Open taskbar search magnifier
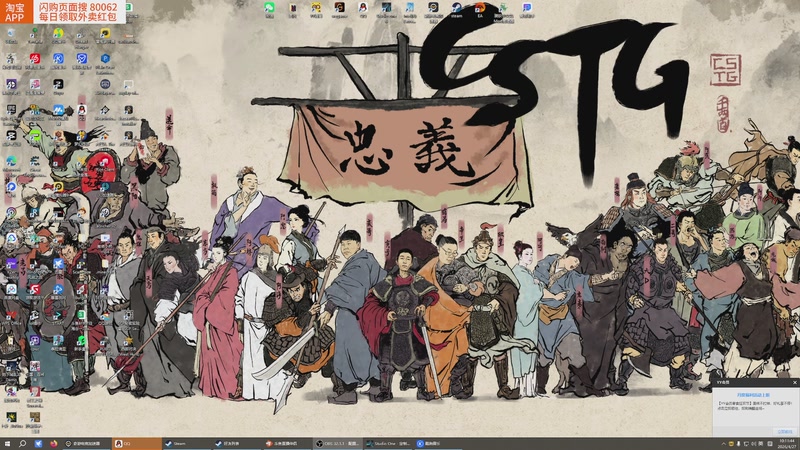The width and height of the screenshot is (800, 450). coord(22,444)
